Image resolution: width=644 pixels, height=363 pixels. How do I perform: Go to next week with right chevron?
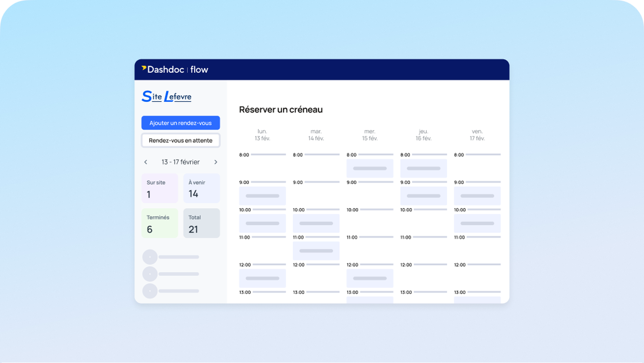tap(216, 162)
